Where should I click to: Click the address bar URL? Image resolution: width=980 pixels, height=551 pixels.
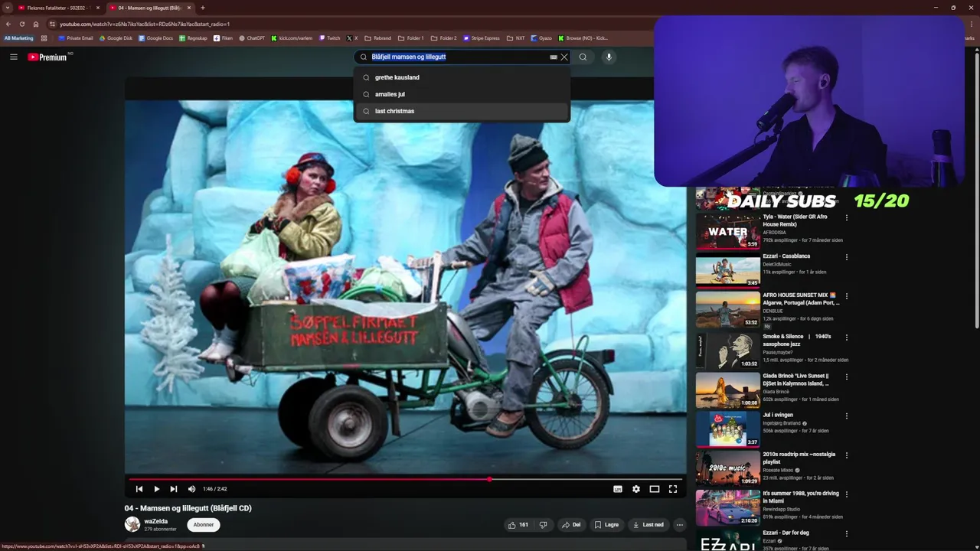(x=145, y=24)
